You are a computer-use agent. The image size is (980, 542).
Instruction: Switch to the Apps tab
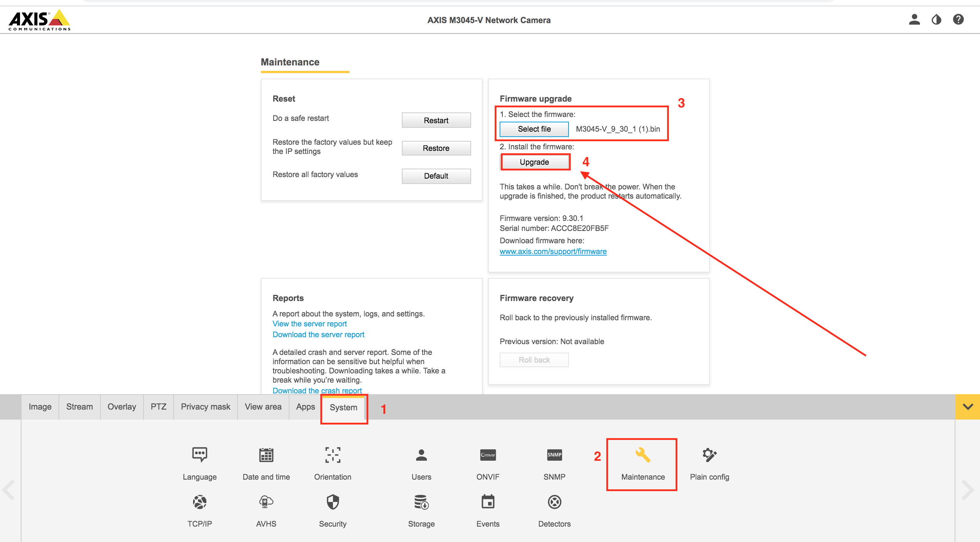point(306,407)
